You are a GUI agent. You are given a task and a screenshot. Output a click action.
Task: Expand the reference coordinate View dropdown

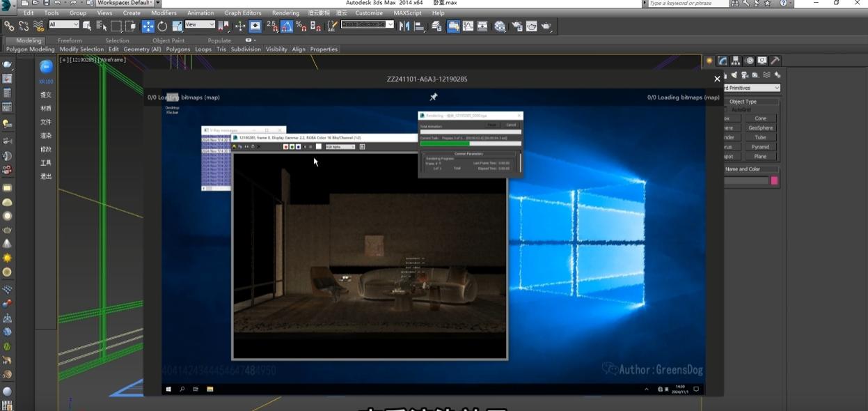pos(200,25)
